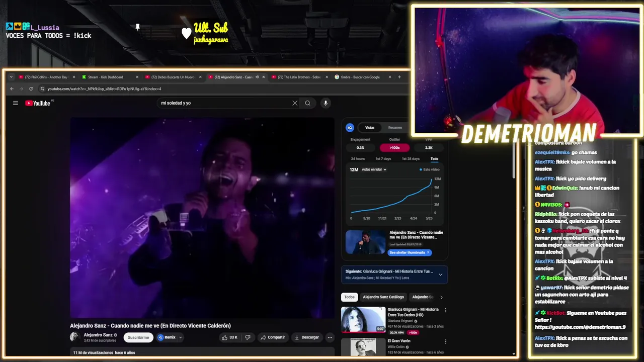Click the video player area
The width and height of the screenshot is (644, 362).
(202, 217)
